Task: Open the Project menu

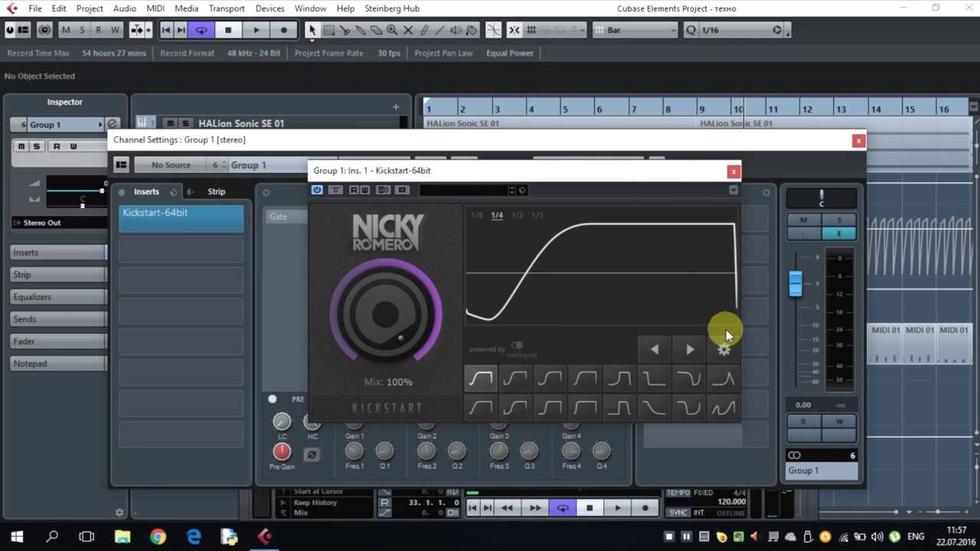Action: (90, 8)
